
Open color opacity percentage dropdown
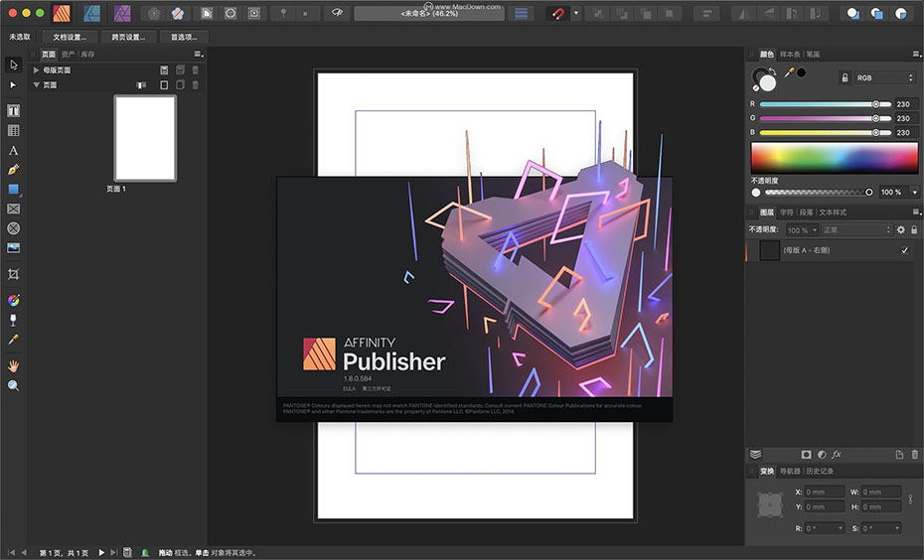point(915,193)
